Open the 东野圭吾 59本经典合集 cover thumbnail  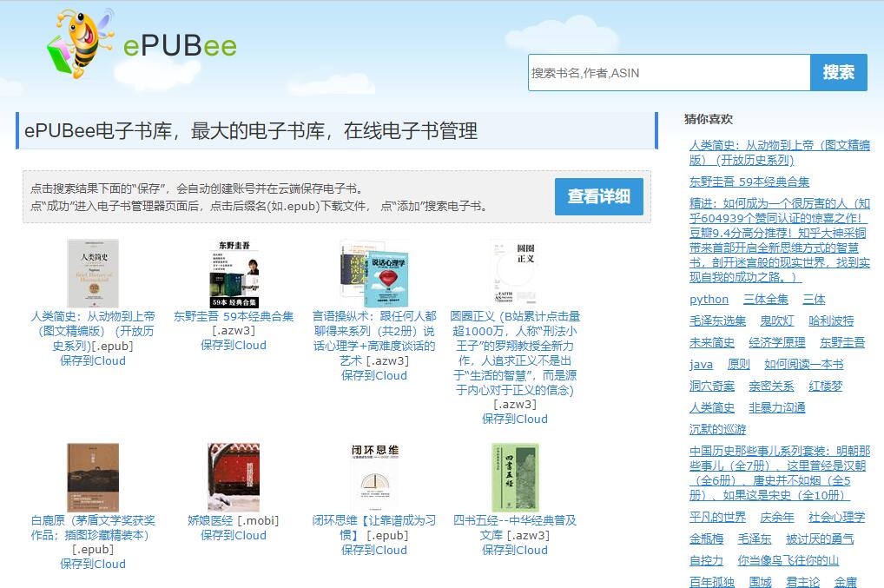(234, 274)
